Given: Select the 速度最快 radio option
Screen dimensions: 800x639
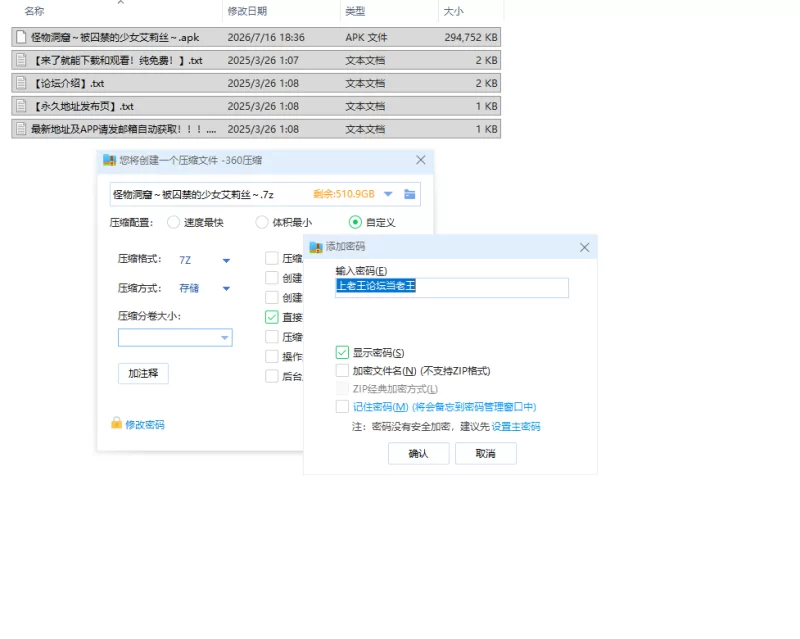Looking at the screenshot, I should click(173, 222).
